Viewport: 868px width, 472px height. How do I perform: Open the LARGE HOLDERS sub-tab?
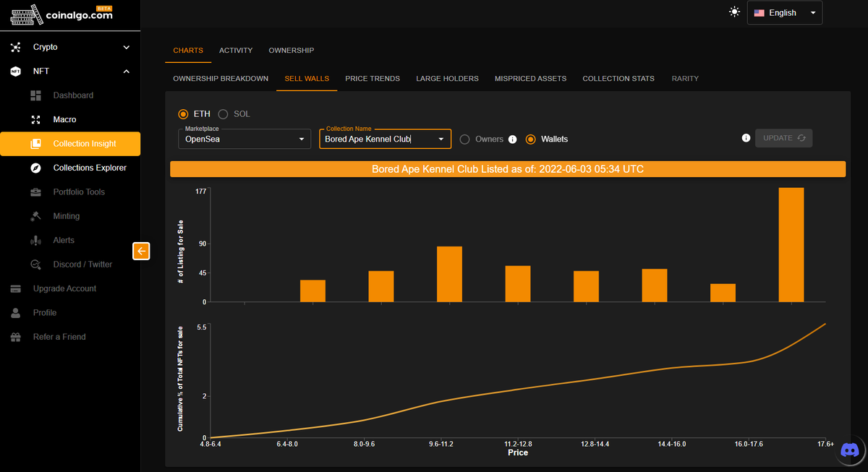(447, 79)
